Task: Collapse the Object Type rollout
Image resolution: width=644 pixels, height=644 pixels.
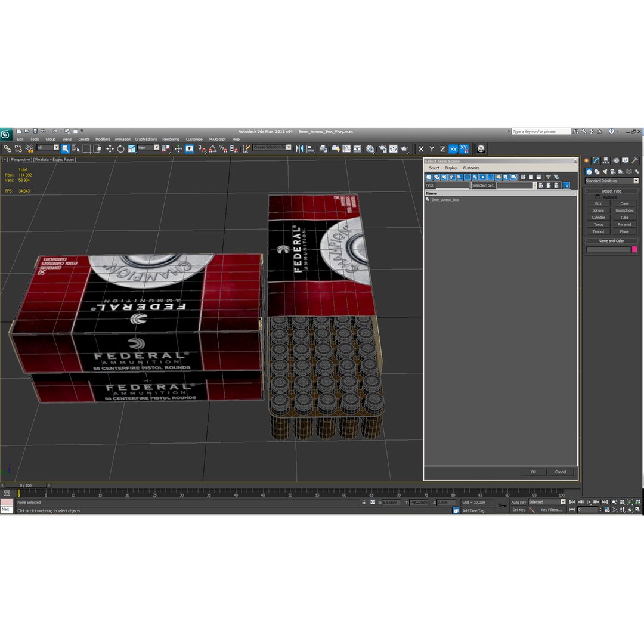Action: (612, 191)
